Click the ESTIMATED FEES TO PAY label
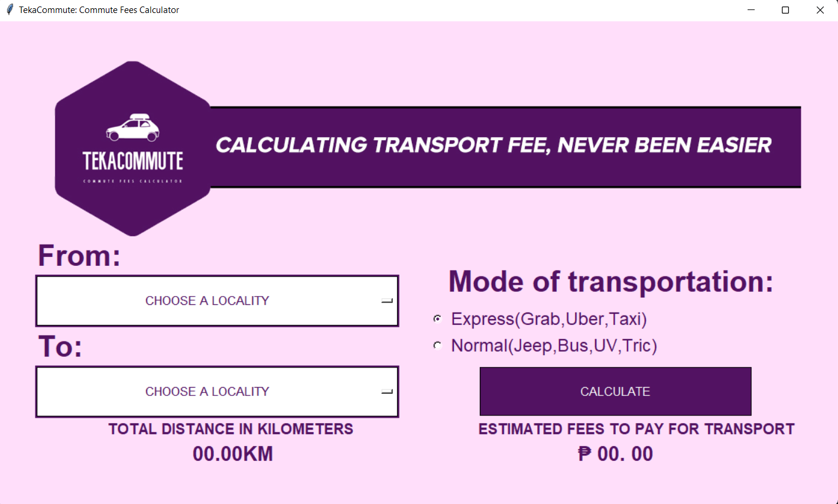Screen dimensions: 838x504 pyautogui.click(x=636, y=428)
